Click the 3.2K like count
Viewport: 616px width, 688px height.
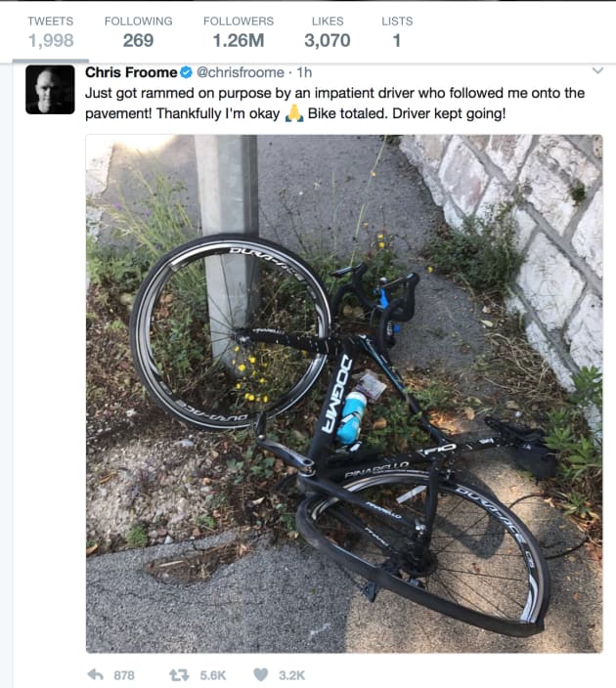point(291,675)
